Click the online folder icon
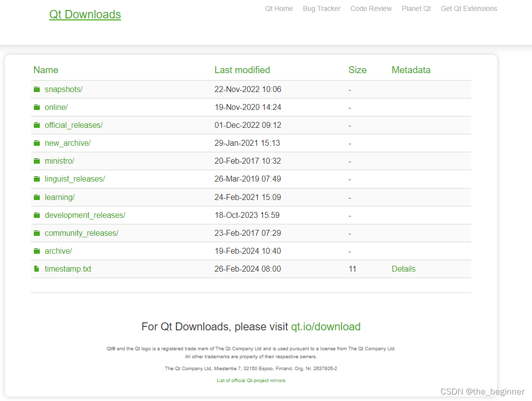This screenshot has width=532, height=401. click(37, 107)
